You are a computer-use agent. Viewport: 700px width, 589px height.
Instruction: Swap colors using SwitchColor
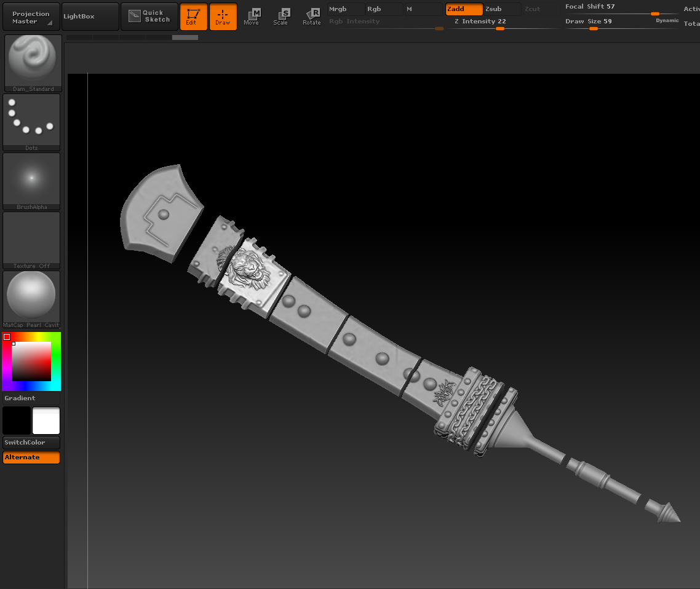[x=31, y=443]
